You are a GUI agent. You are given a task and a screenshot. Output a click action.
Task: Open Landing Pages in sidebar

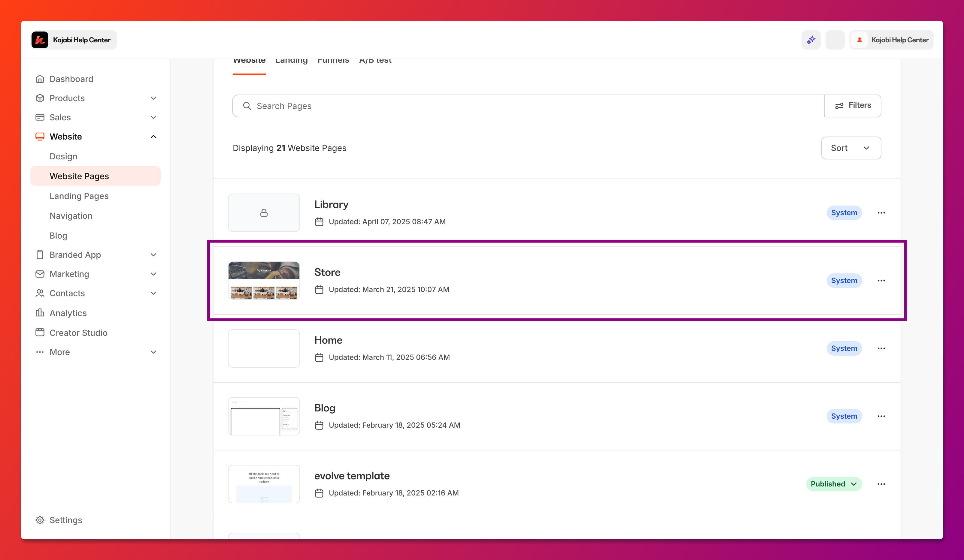tap(79, 196)
